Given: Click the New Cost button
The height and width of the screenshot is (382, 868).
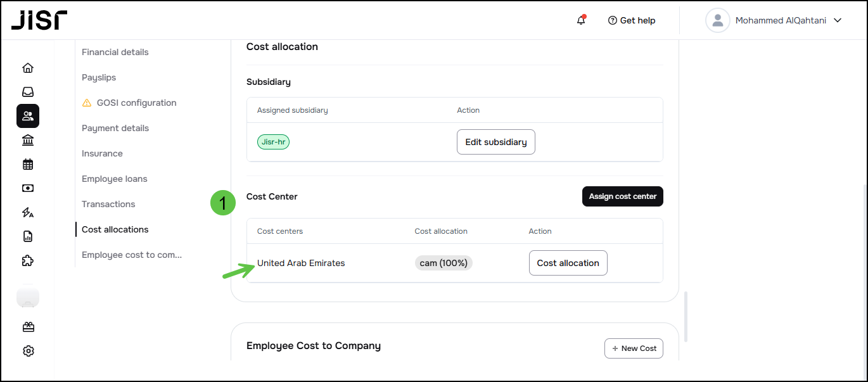Looking at the screenshot, I should click(x=633, y=348).
